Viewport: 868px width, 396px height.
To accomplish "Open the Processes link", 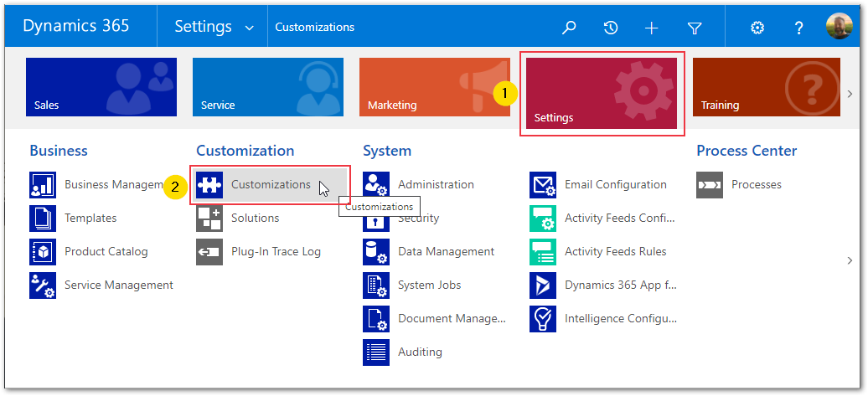I will pos(757,185).
